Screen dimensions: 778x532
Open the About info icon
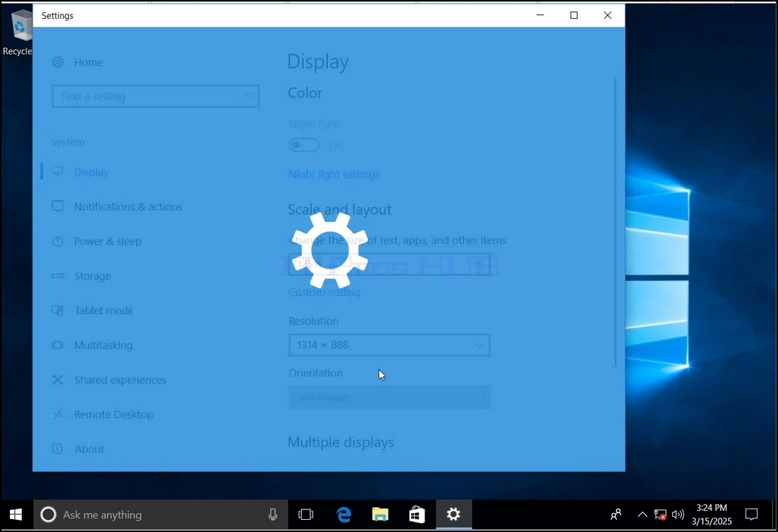pos(58,449)
